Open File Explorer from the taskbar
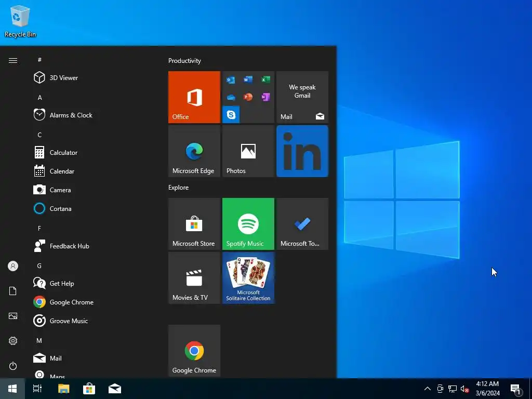532x399 pixels. pyautogui.click(x=63, y=389)
